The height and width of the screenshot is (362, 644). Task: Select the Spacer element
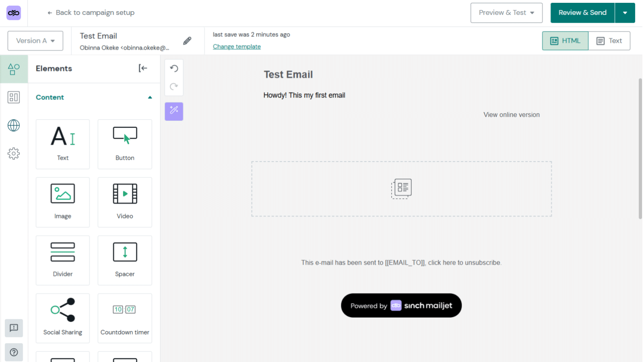pyautogui.click(x=125, y=260)
